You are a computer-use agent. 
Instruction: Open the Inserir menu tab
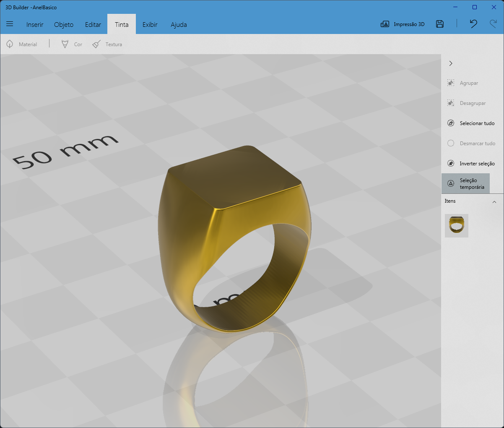tap(35, 24)
